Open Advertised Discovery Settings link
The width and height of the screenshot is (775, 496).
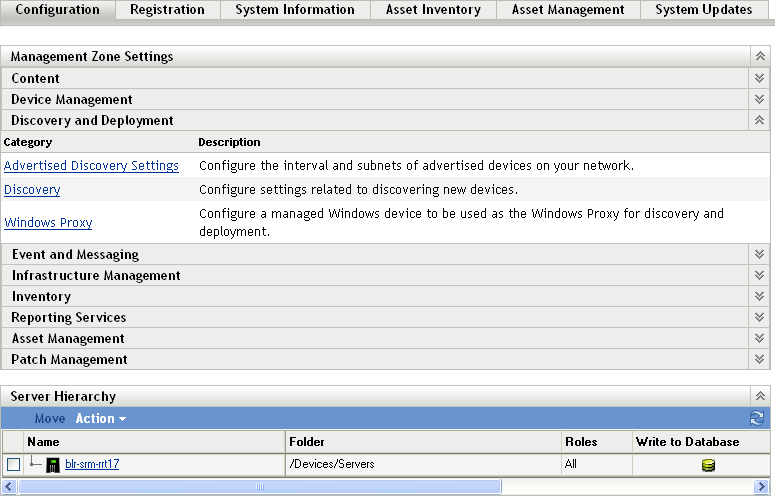click(x=91, y=166)
